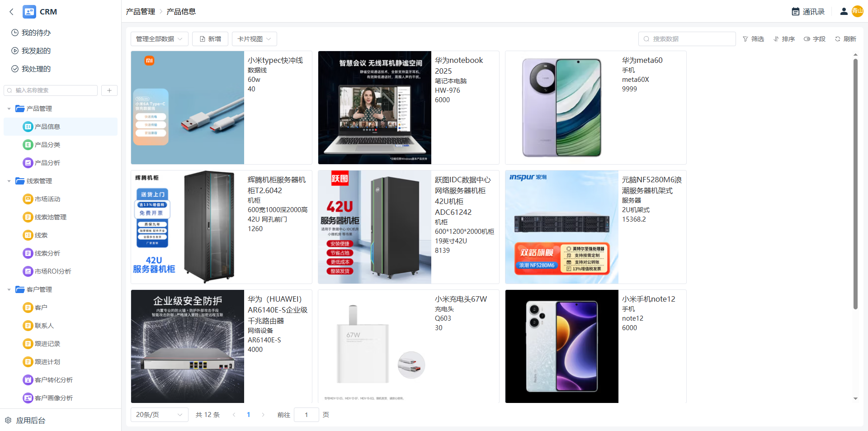Focus the 搜索数据 search field
868x431 pixels.
(x=687, y=39)
